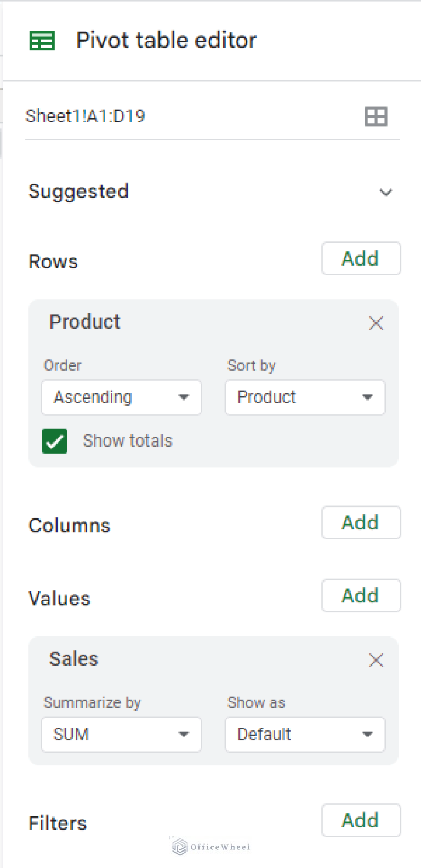Image resolution: width=421 pixels, height=868 pixels.
Task: Open the Summarize by SUM dropdown
Action: point(121,735)
